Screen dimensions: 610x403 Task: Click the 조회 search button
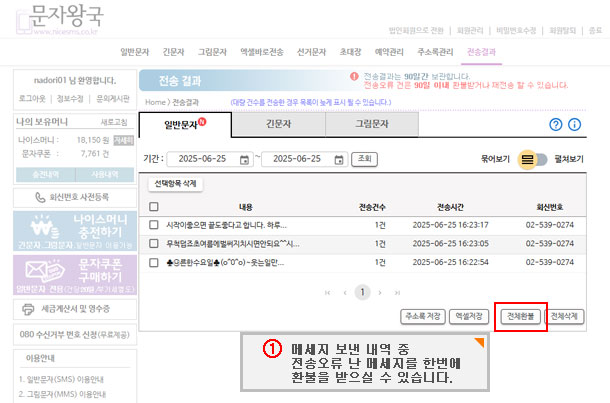(x=365, y=159)
